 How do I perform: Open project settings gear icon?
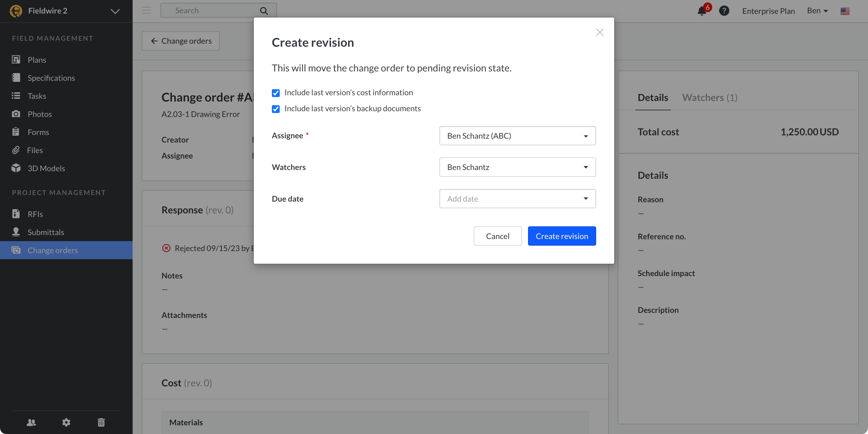coord(66,422)
